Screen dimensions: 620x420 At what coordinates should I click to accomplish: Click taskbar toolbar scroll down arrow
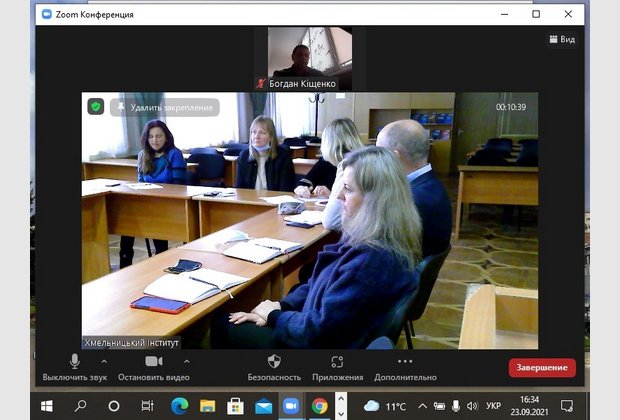coord(341,413)
